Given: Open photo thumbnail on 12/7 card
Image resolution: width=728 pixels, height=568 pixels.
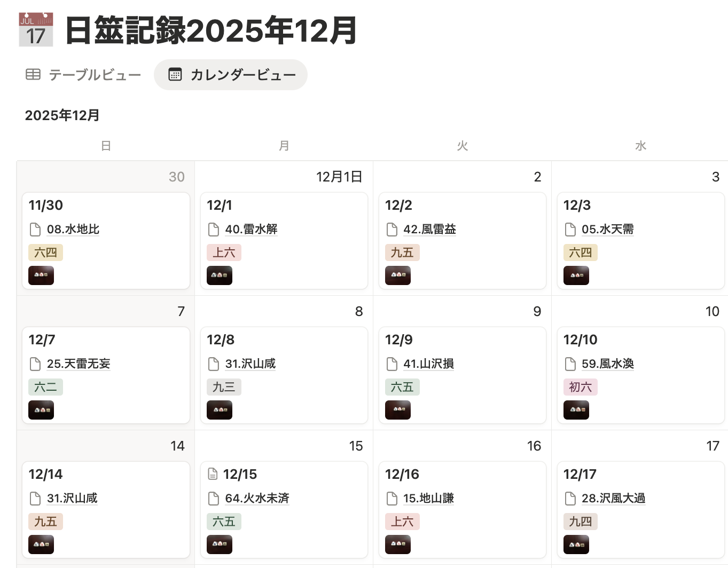Looking at the screenshot, I should pos(41,410).
